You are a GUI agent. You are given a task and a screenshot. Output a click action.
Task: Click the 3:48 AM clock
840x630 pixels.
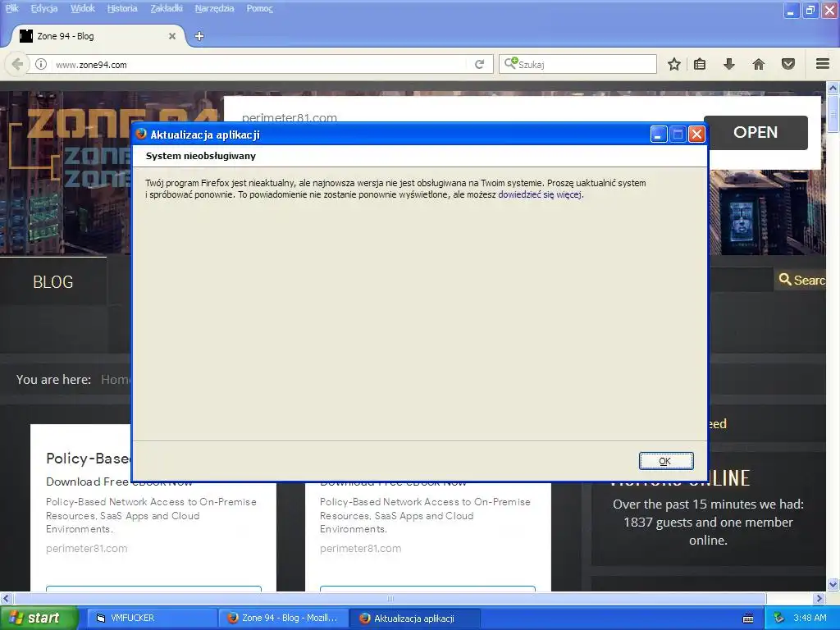pyautogui.click(x=810, y=618)
